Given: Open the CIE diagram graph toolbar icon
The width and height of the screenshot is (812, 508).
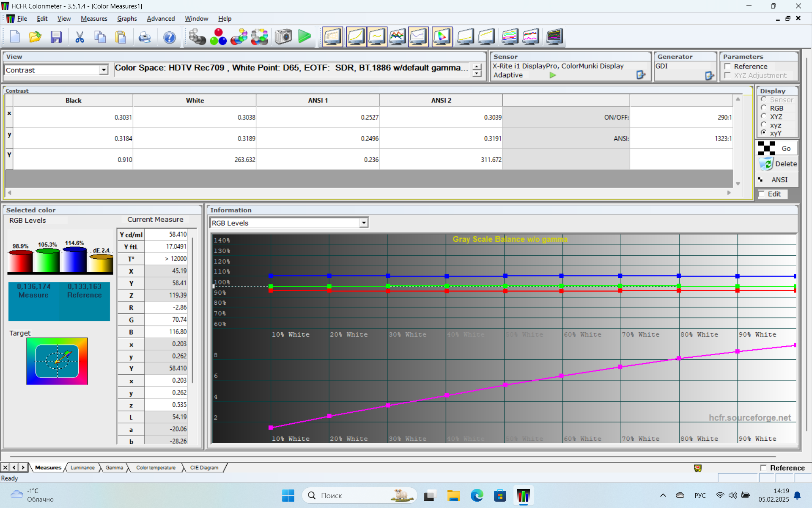Looking at the screenshot, I should (442, 37).
